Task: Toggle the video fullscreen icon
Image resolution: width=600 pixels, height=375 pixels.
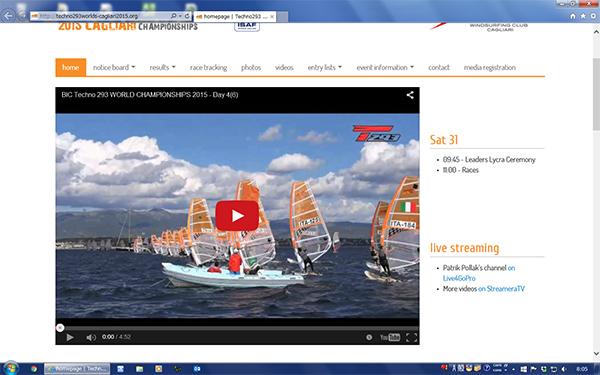Action: (411, 337)
